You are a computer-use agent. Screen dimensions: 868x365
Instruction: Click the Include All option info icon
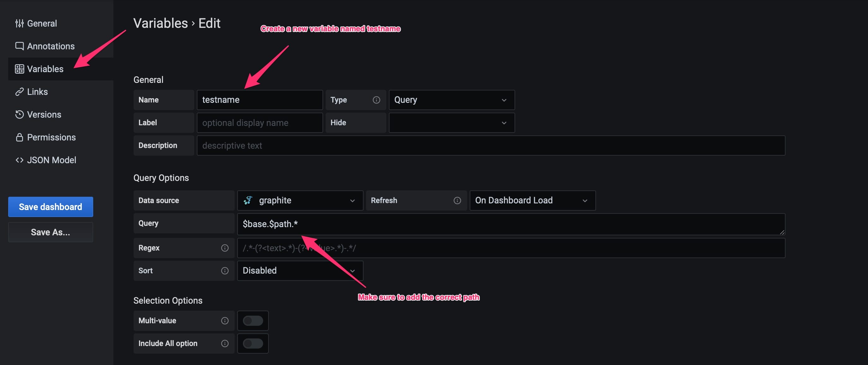point(224,343)
